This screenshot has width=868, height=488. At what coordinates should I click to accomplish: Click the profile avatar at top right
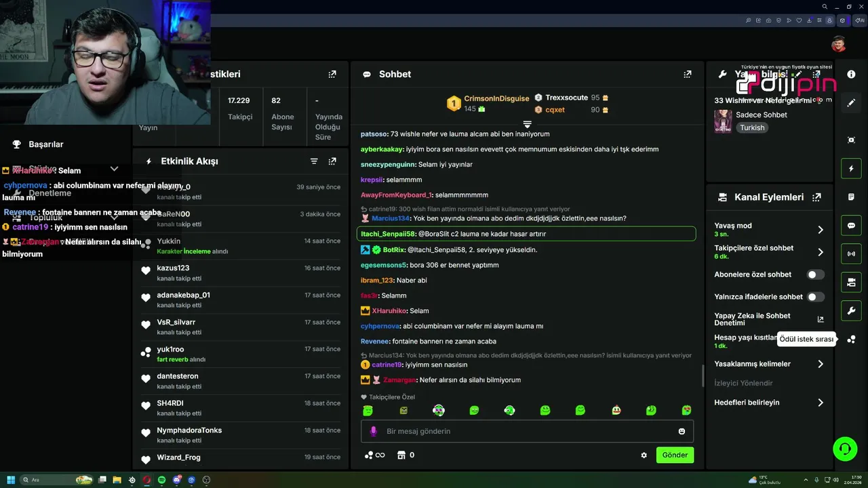point(839,44)
